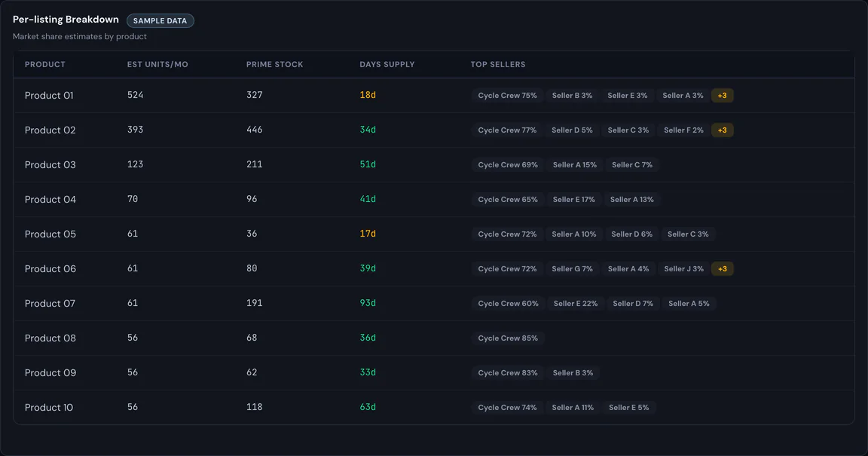The width and height of the screenshot is (868, 456).
Task: Click Cycle Crew 74% chip
Action: [508, 407]
